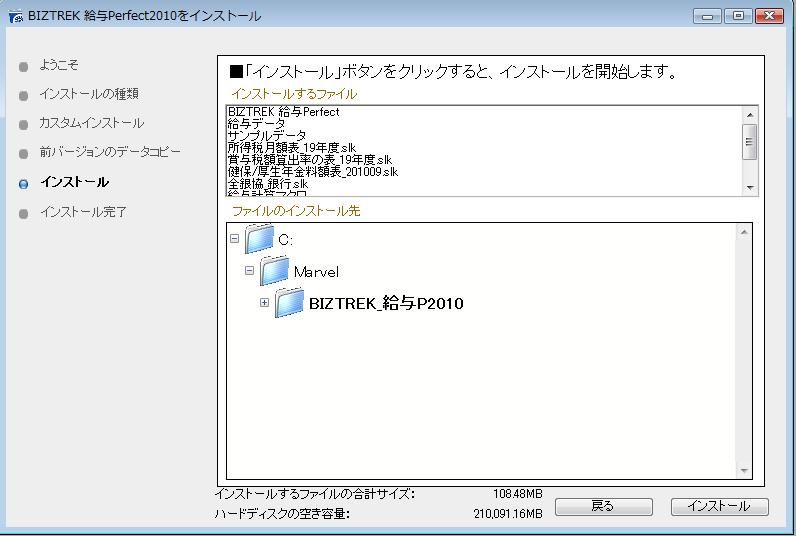Expand the BIZTREK_給与P2010 folder node
Screen dimensions: 796x536
[264, 303]
